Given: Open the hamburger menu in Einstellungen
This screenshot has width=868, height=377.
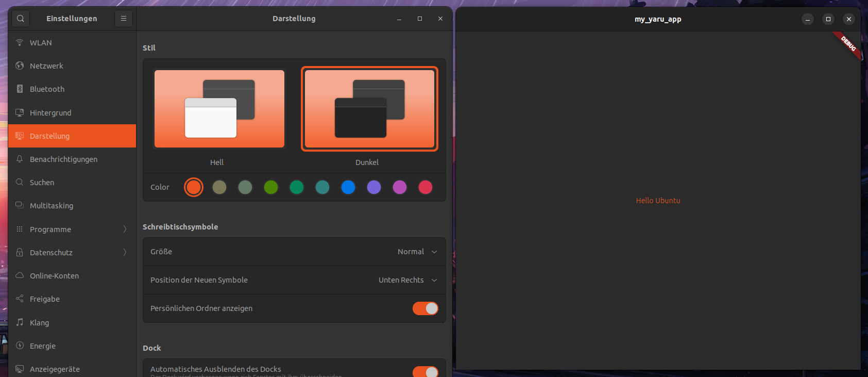Looking at the screenshot, I should tap(124, 19).
